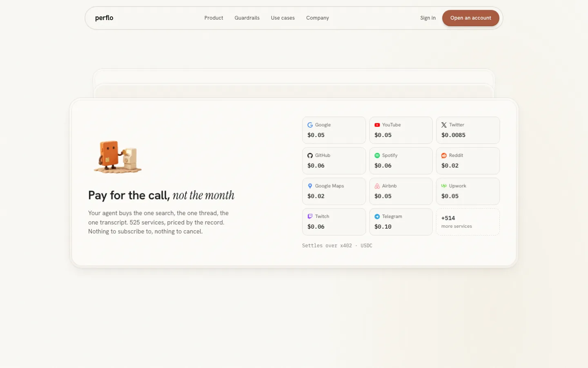Click the GitHub label text
Viewport: 588px width, 368px height.
323,155
